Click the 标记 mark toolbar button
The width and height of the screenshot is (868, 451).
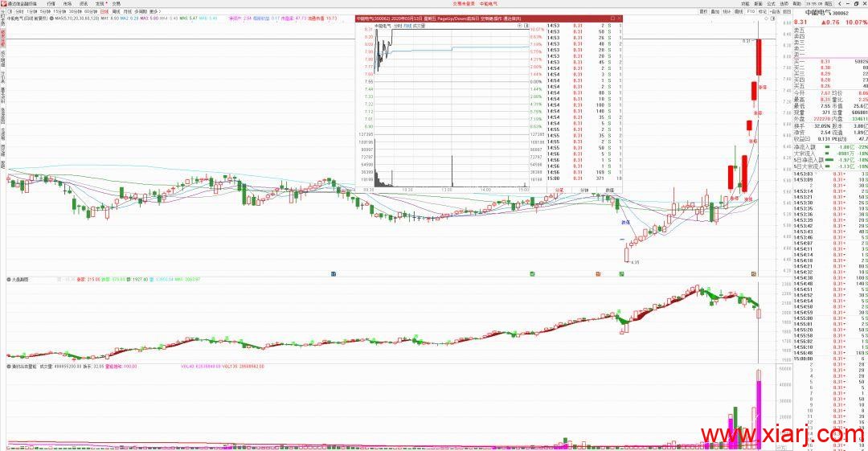763,11
